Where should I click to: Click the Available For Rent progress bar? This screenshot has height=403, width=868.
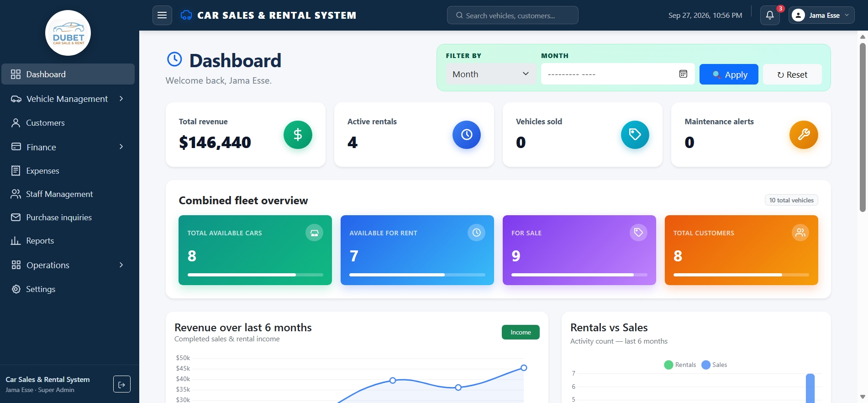pyautogui.click(x=417, y=275)
